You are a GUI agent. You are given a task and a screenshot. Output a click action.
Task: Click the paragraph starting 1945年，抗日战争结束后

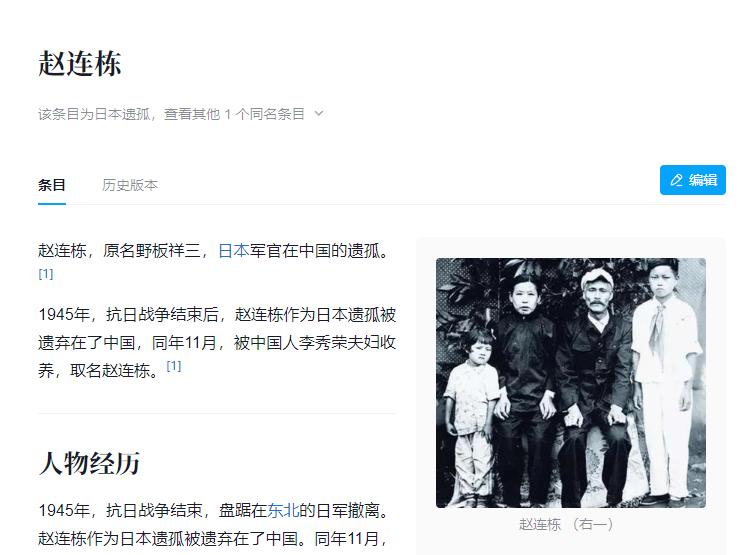[217, 342]
